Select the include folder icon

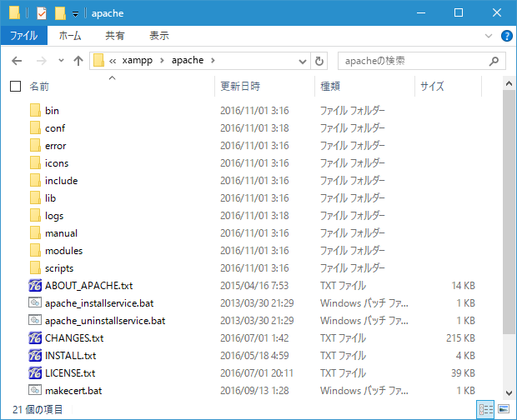[35, 181]
